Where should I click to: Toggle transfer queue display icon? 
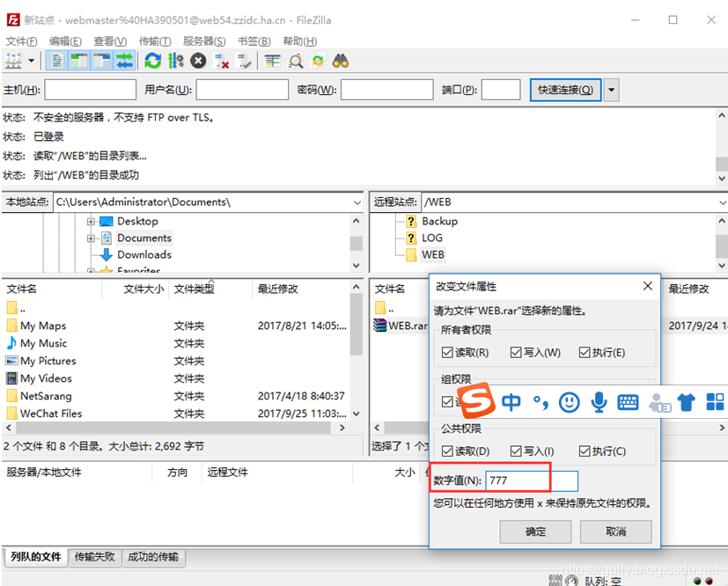click(x=124, y=61)
